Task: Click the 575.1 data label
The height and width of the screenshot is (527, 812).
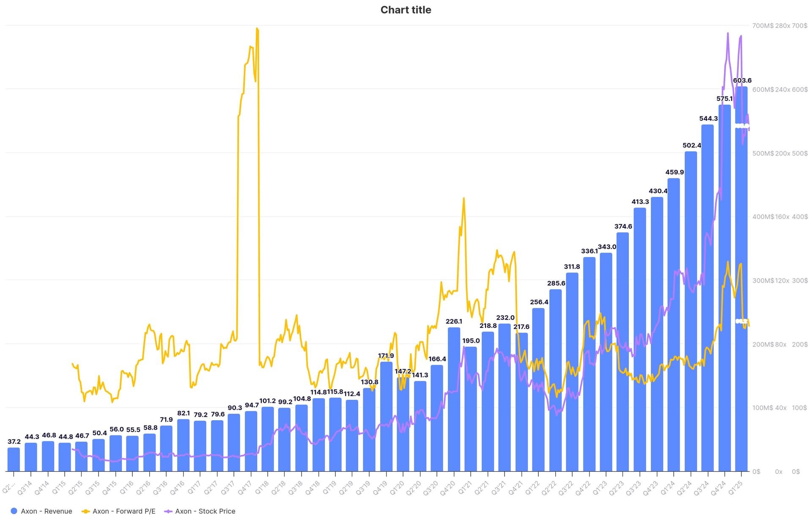Action: (x=724, y=98)
